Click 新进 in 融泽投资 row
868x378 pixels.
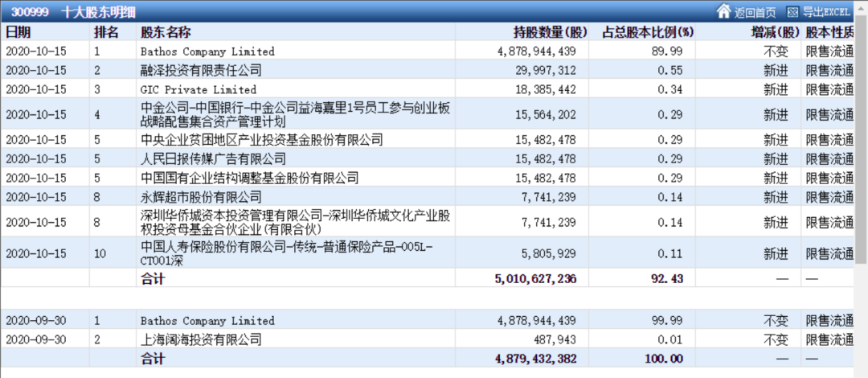click(x=776, y=71)
